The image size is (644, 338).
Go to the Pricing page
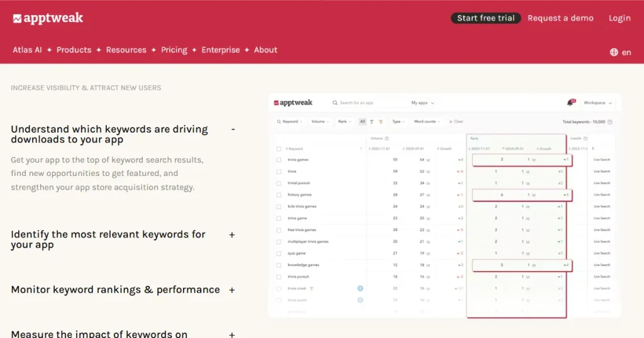(174, 50)
